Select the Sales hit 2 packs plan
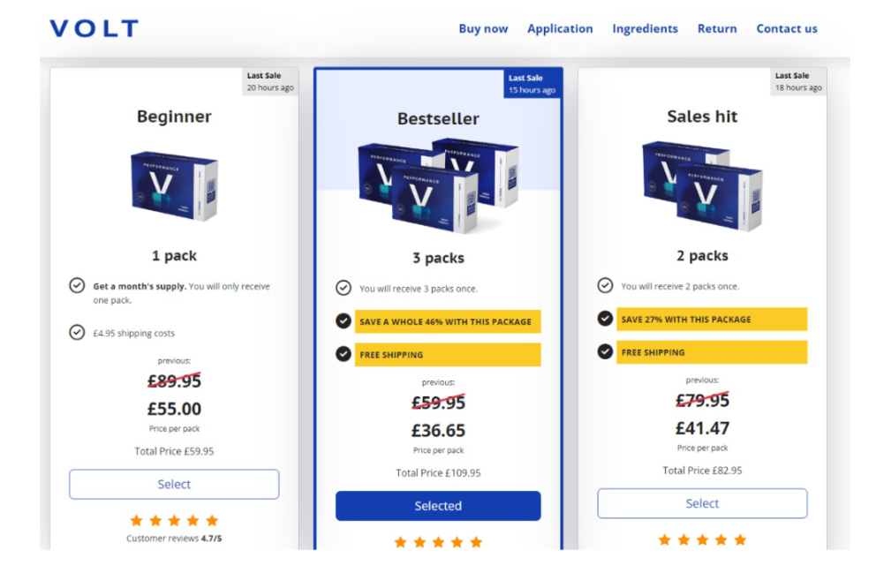This screenshot has height=588, width=876. tap(702, 503)
